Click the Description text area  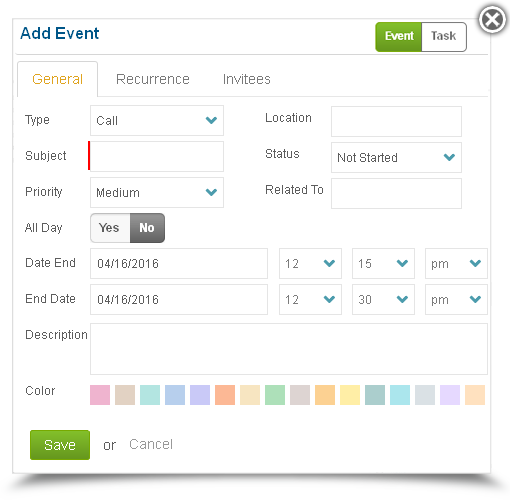tap(289, 349)
